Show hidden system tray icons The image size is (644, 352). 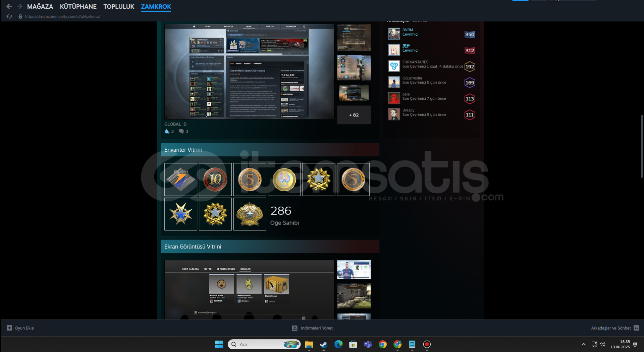click(584, 344)
